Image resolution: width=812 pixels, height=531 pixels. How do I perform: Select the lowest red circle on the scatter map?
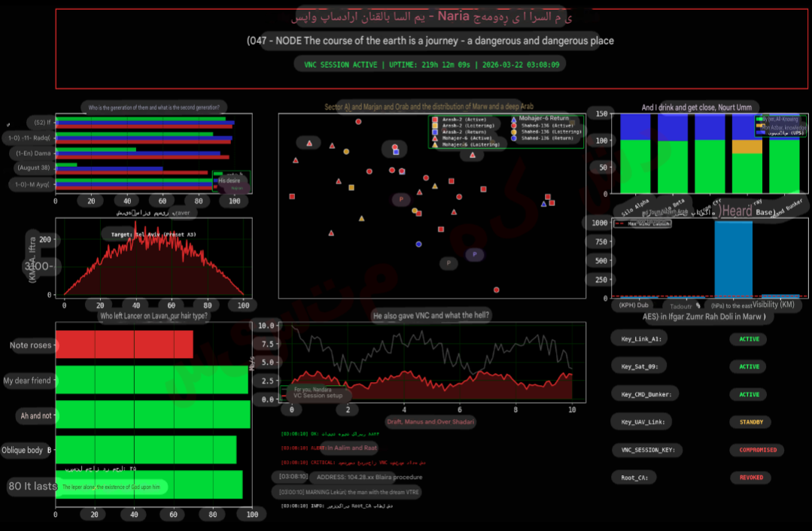click(497, 290)
